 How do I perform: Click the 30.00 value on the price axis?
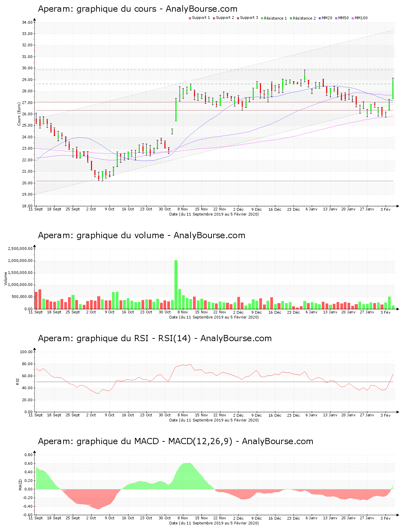tap(27, 68)
